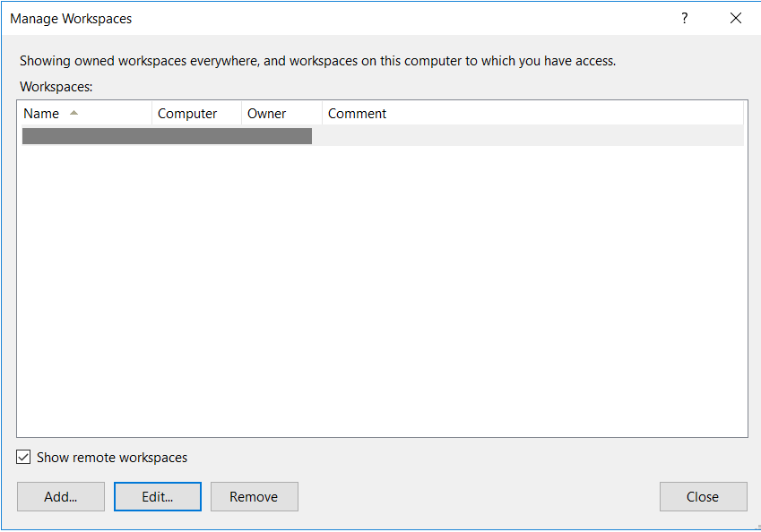Click the Close button at bottom right
The width and height of the screenshot is (761, 532).
[703, 497]
